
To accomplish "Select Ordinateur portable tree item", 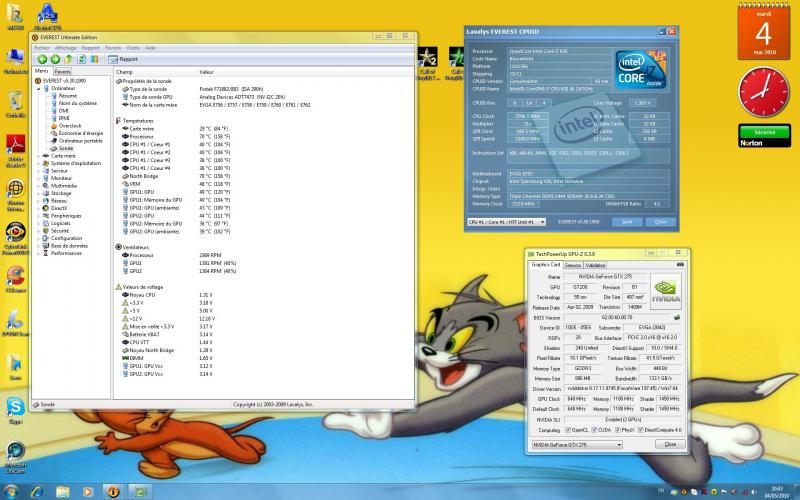I will click(x=80, y=141).
